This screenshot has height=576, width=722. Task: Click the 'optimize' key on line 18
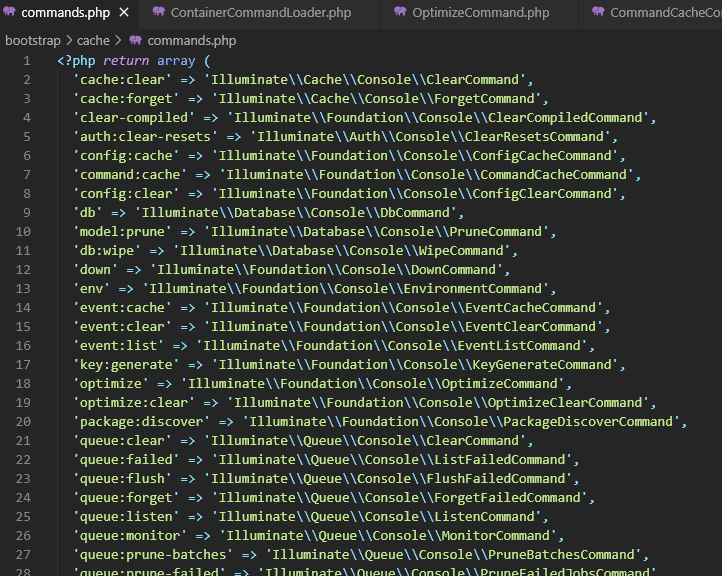click(111, 384)
